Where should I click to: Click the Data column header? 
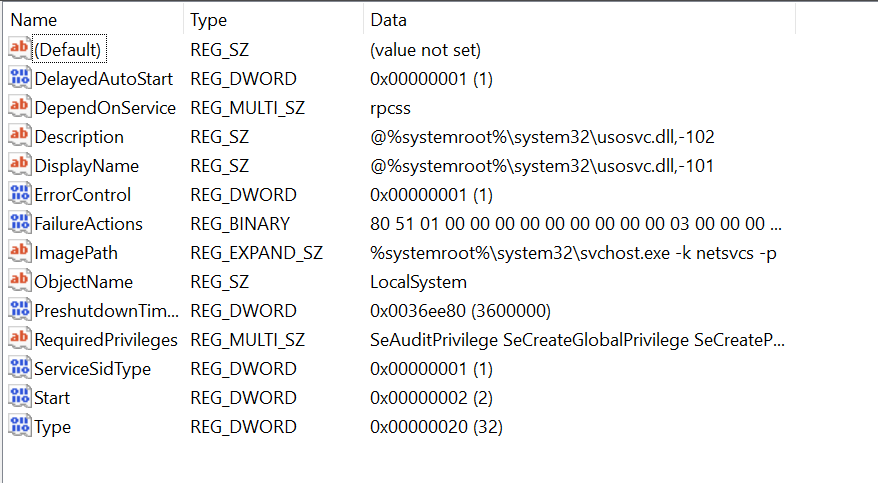[x=388, y=20]
